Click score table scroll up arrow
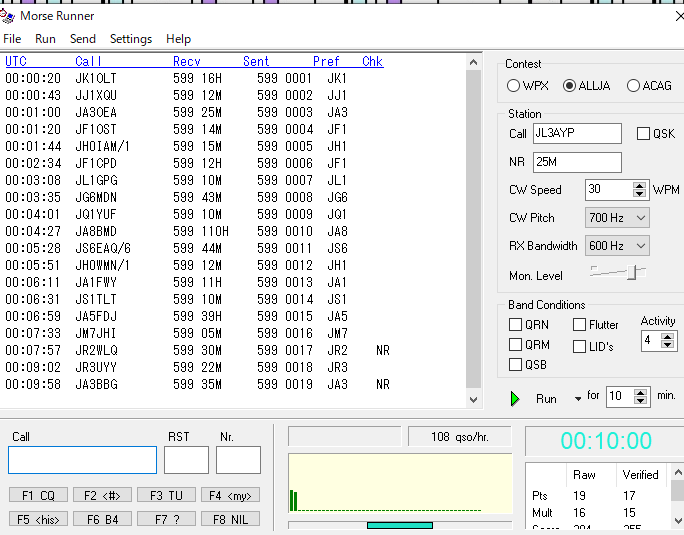 pos(678,472)
